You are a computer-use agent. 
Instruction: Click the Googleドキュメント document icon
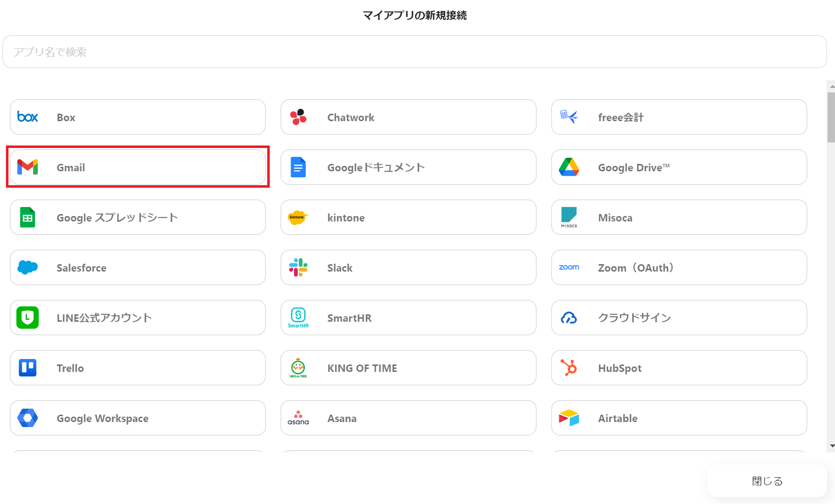click(x=298, y=167)
